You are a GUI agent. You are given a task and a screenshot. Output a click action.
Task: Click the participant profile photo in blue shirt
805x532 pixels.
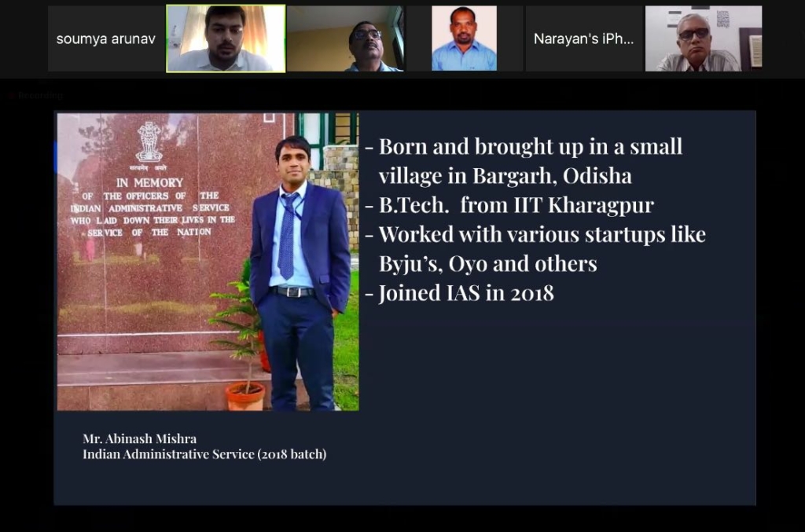464,39
